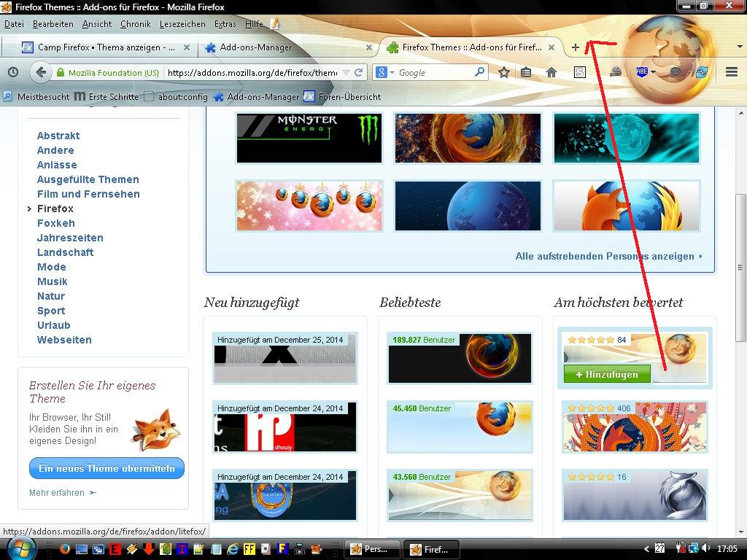Screen dimensions: 747x560
Task: Click Ein neues Theme übermitteln button
Action: click(x=107, y=468)
